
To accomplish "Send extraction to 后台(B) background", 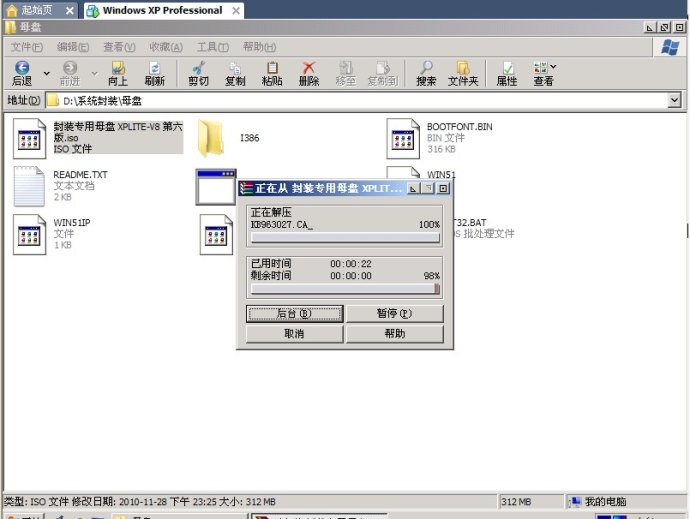I will pyautogui.click(x=294, y=313).
